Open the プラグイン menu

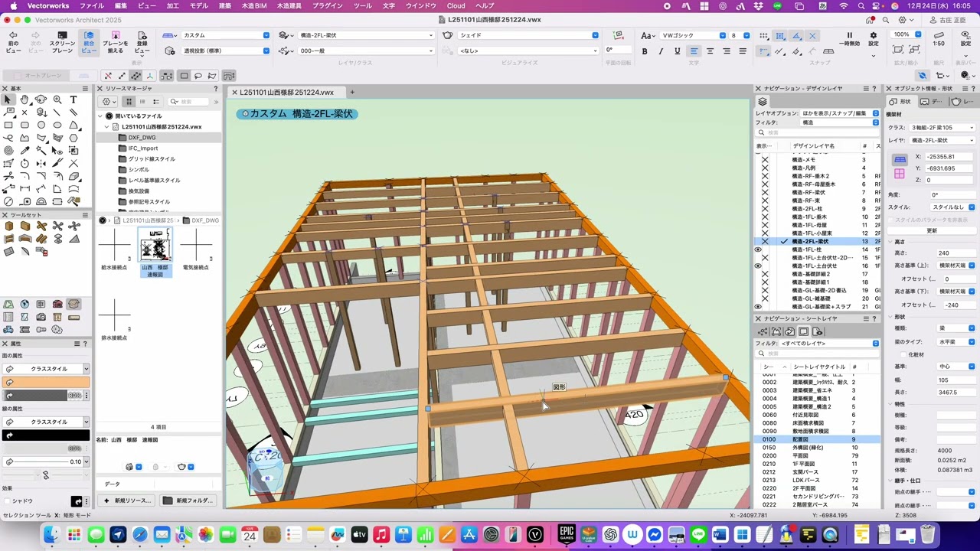point(328,5)
